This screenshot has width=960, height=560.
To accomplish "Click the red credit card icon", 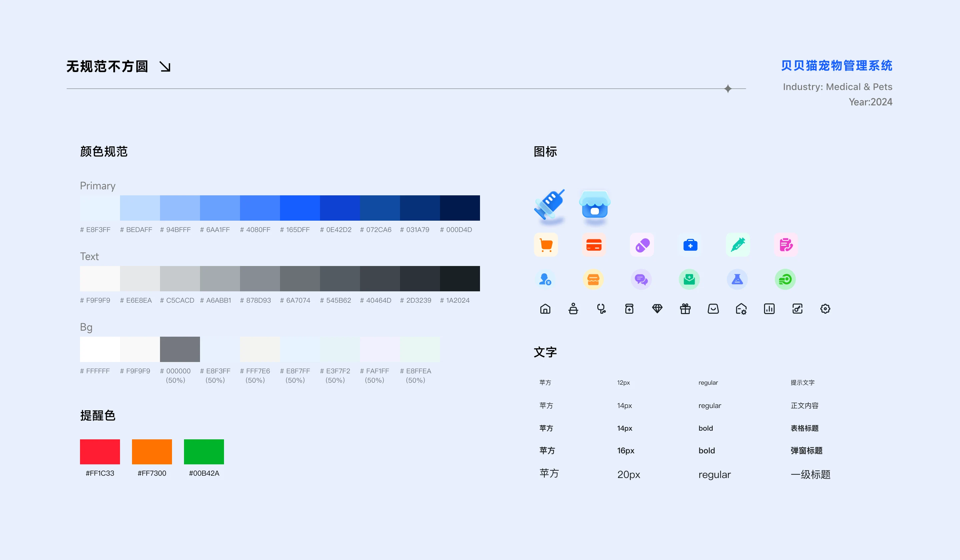I will click(x=594, y=245).
